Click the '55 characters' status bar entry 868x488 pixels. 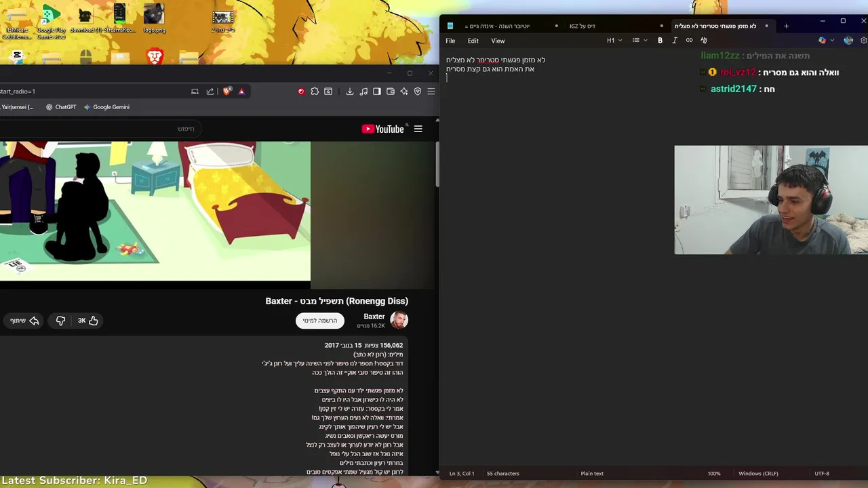(x=502, y=474)
